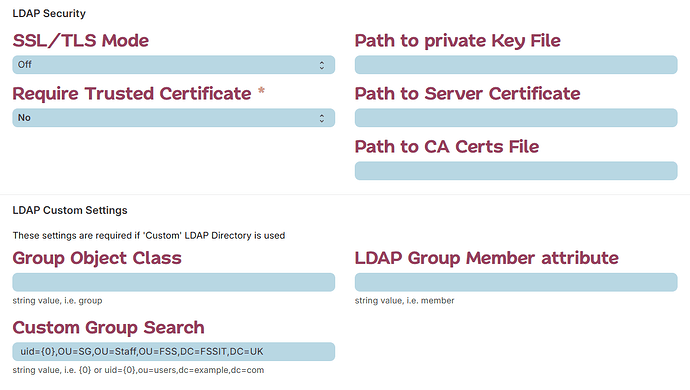The width and height of the screenshot is (690, 390).
Task: Click the 'Path to private Key File' label
Action: (x=458, y=40)
